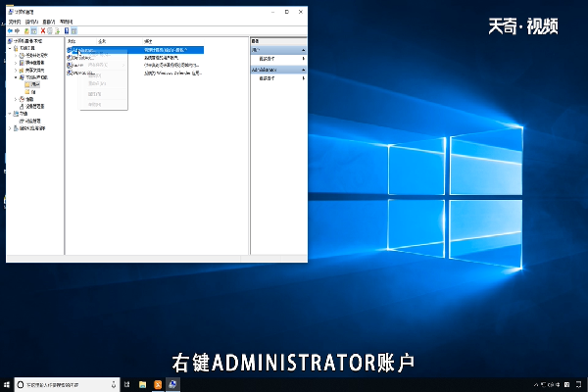Toggle Show/Hide Console Tree toolbar icon
The height and width of the screenshot is (392, 588).
(34, 31)
